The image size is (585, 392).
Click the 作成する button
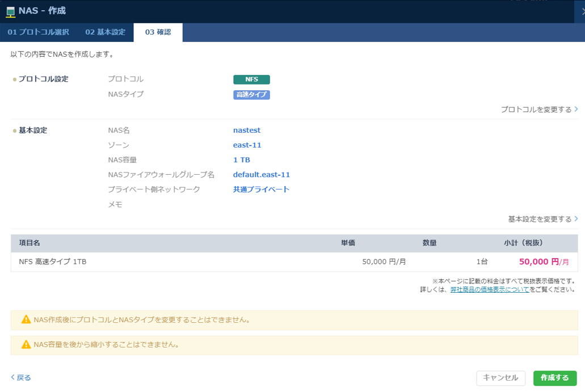tap(554, 378)
